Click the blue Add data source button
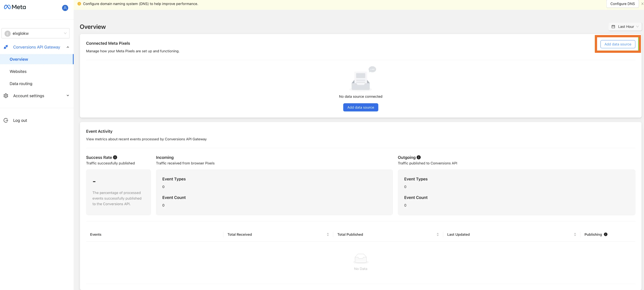 tap(360, 107)
